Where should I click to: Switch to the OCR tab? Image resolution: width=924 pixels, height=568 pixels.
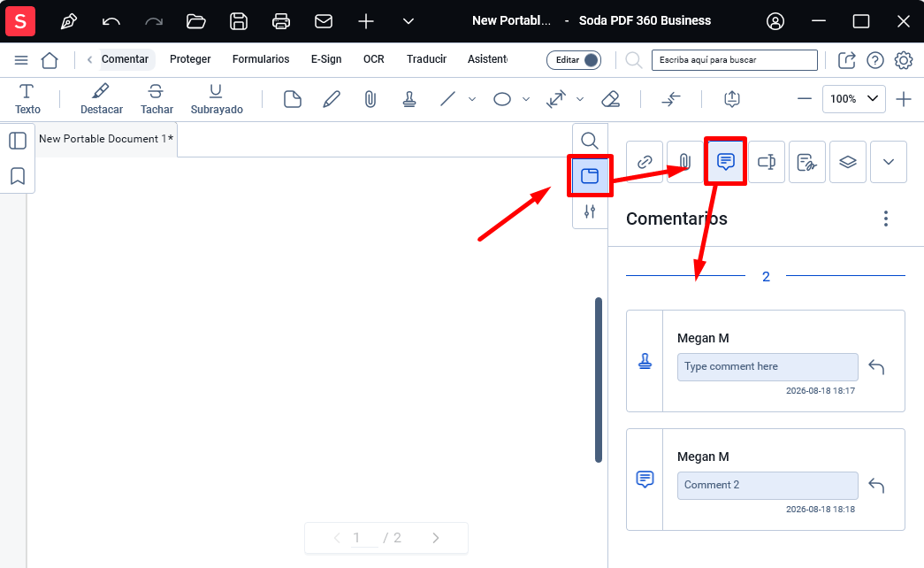[374, 59]
